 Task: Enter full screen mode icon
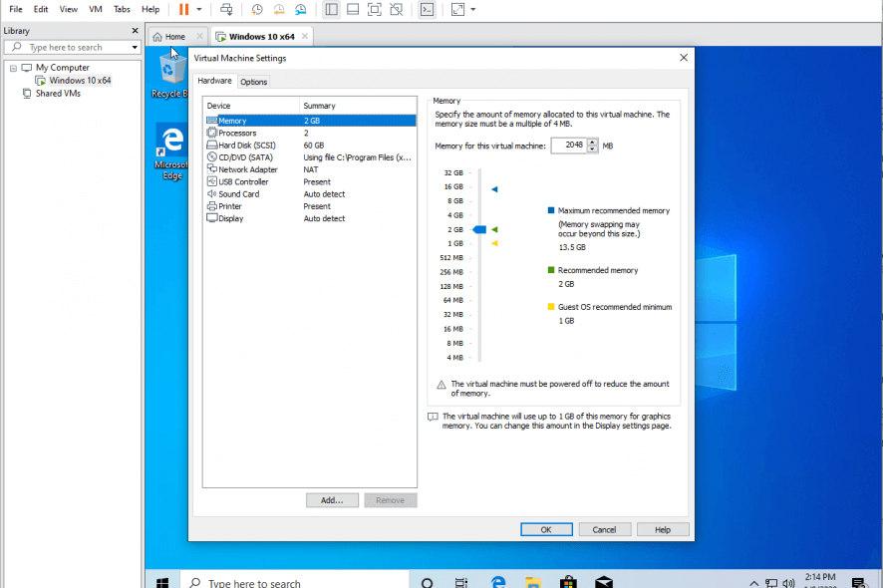click(375, 9)
